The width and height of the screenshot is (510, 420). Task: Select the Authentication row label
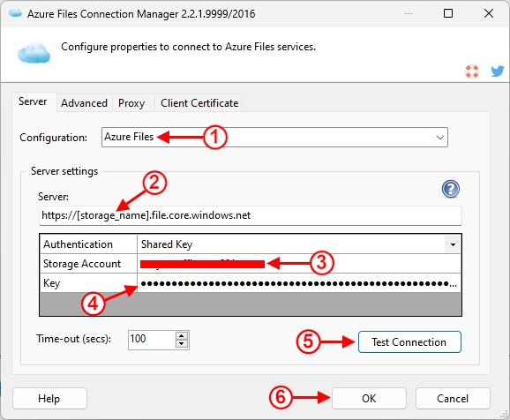[88, 244]
